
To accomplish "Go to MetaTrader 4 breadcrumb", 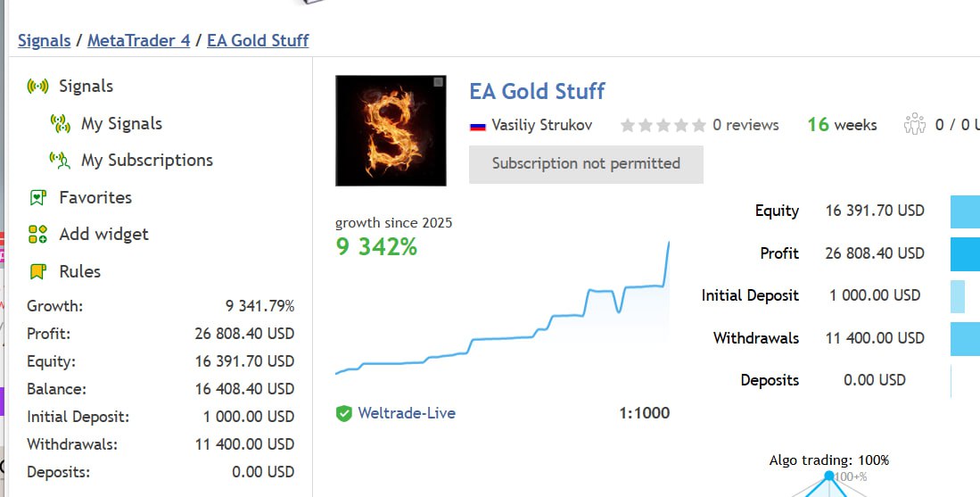I will point(138,40).
